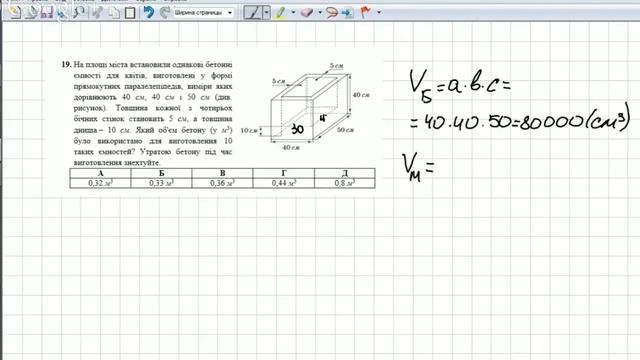Open the Pen tool options arrow
This screenshot has height=360, width=640.
coord(267,13)
